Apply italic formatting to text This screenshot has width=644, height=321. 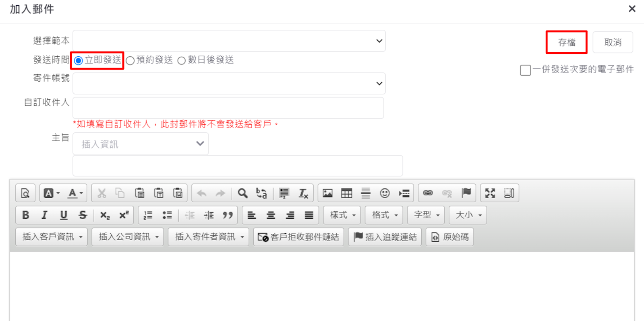(x=44, y=215)
